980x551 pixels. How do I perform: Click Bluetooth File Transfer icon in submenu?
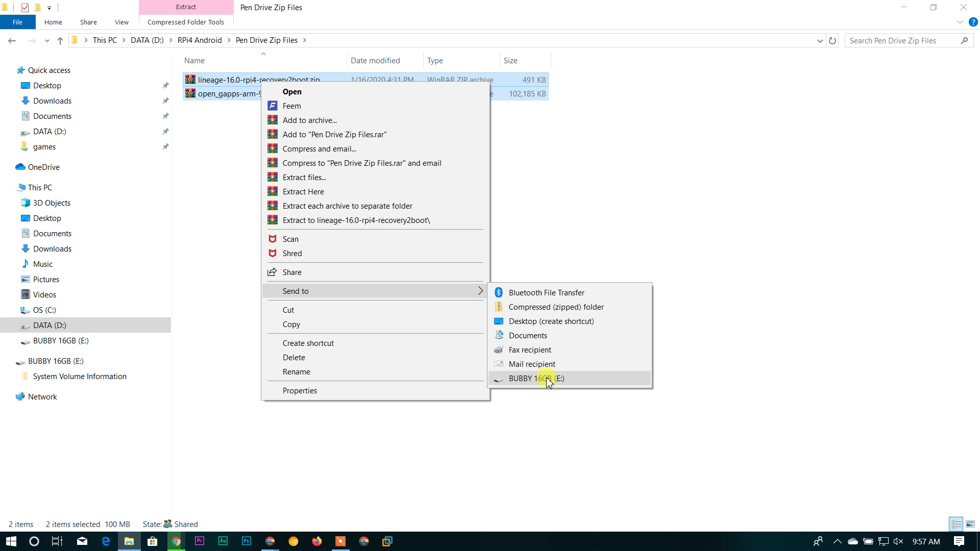coord(499,292)
